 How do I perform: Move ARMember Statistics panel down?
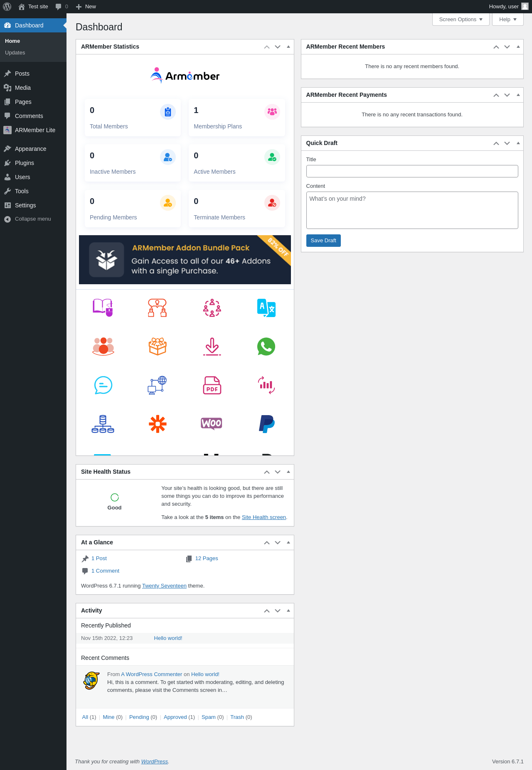(x=278, y=47)
